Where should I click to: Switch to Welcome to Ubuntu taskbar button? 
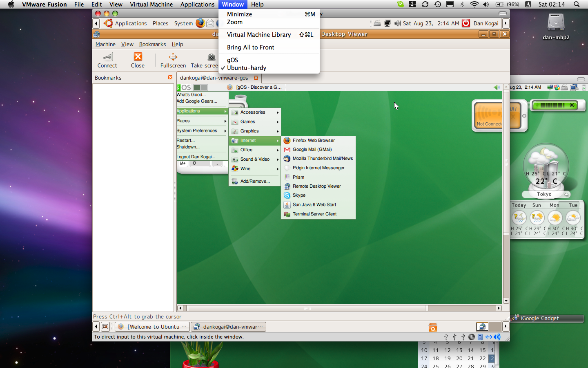[152, 327]
